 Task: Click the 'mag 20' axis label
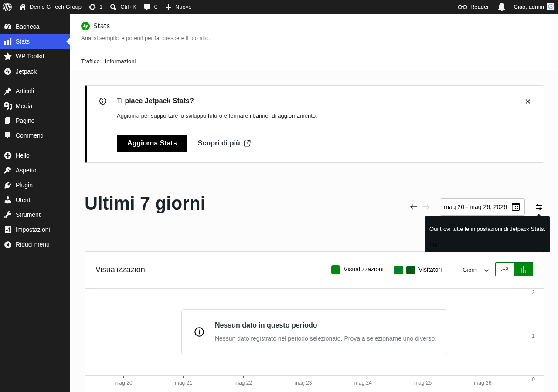(124, 383)
